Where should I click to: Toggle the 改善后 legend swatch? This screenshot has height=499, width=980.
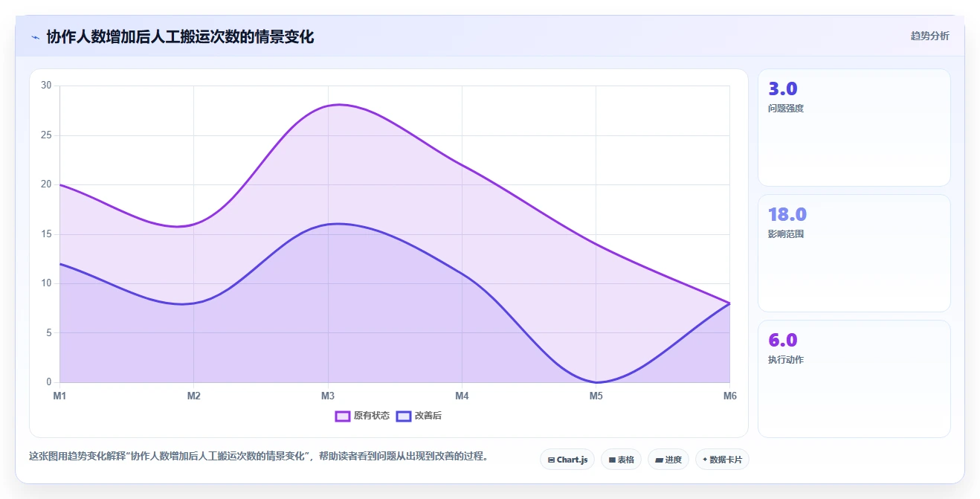coord(404,416)
